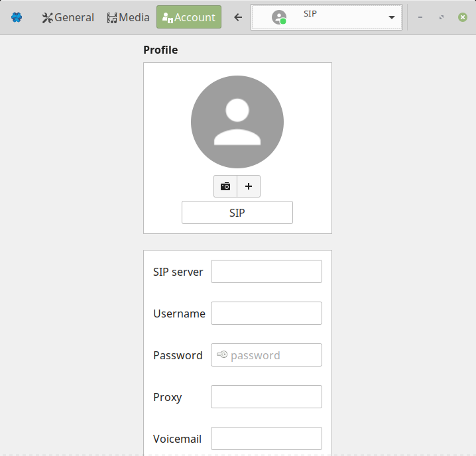The image size is (476, 456).
Task: Open the General settings tab
Action: pyautogui.click(x=68, y=17)
